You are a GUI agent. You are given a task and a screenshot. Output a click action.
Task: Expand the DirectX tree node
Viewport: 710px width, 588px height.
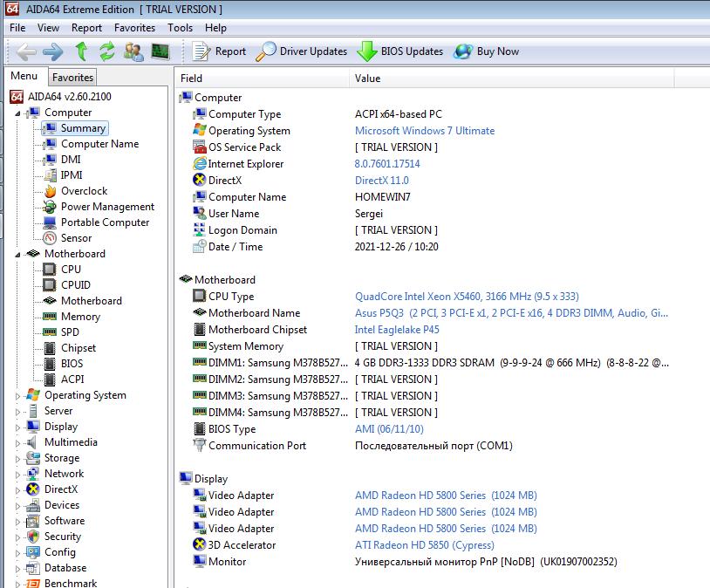17,490
